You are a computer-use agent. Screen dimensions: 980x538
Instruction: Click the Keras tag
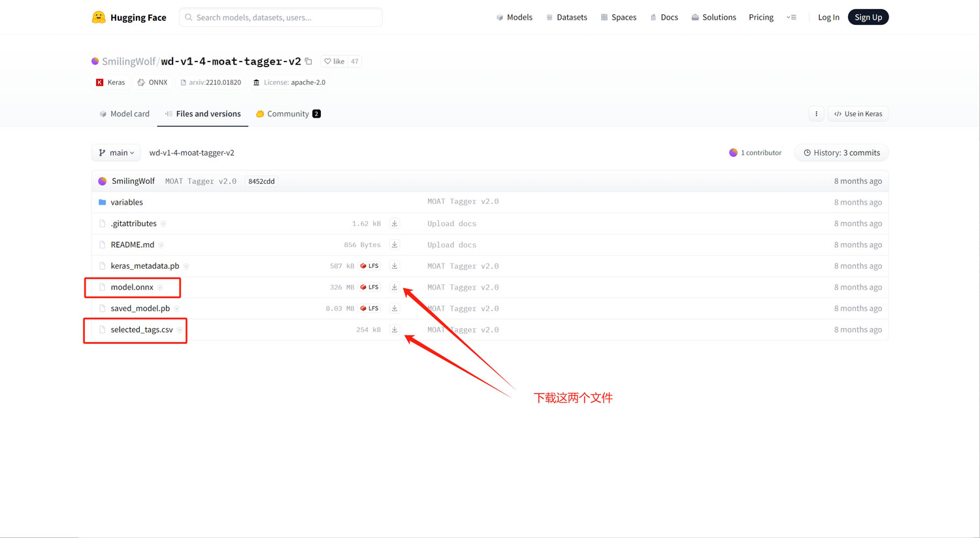(x=110, y=82)
